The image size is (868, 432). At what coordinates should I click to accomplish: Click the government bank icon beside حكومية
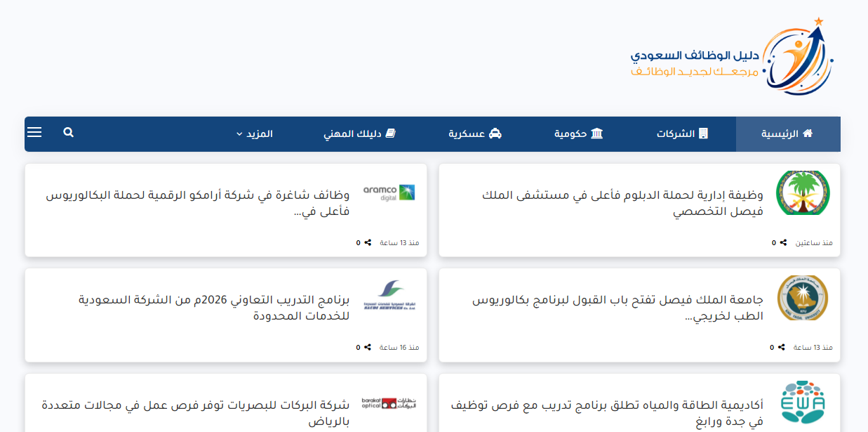tap(597, 133)
